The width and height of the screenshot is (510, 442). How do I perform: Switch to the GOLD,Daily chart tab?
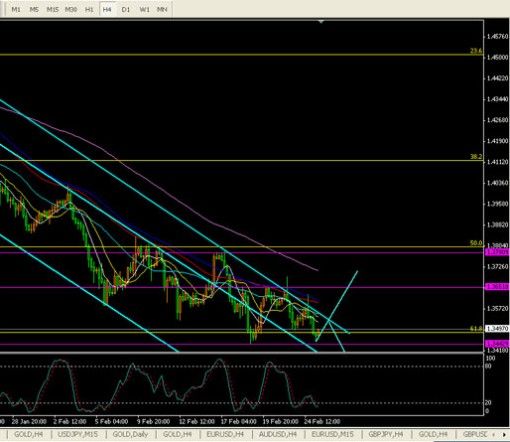[130, 434]
